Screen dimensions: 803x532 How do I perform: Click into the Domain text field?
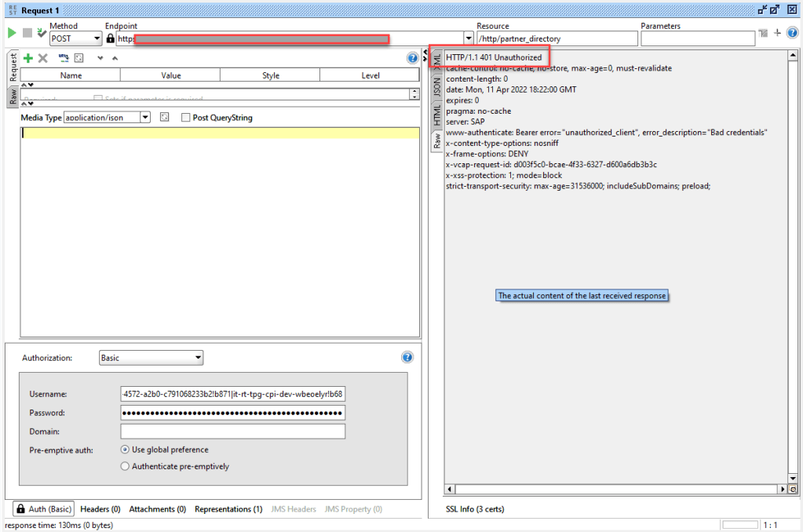click(x=232, y=432)
